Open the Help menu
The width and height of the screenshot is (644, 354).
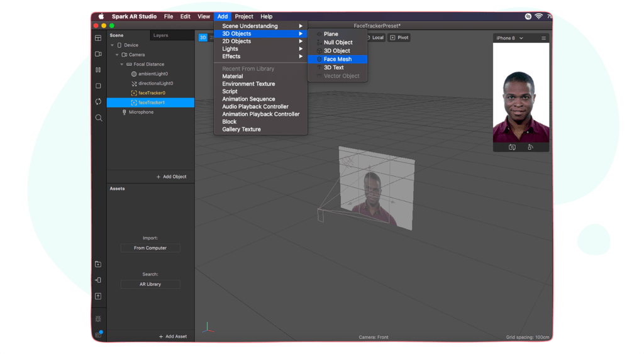[x=267, y=16]
